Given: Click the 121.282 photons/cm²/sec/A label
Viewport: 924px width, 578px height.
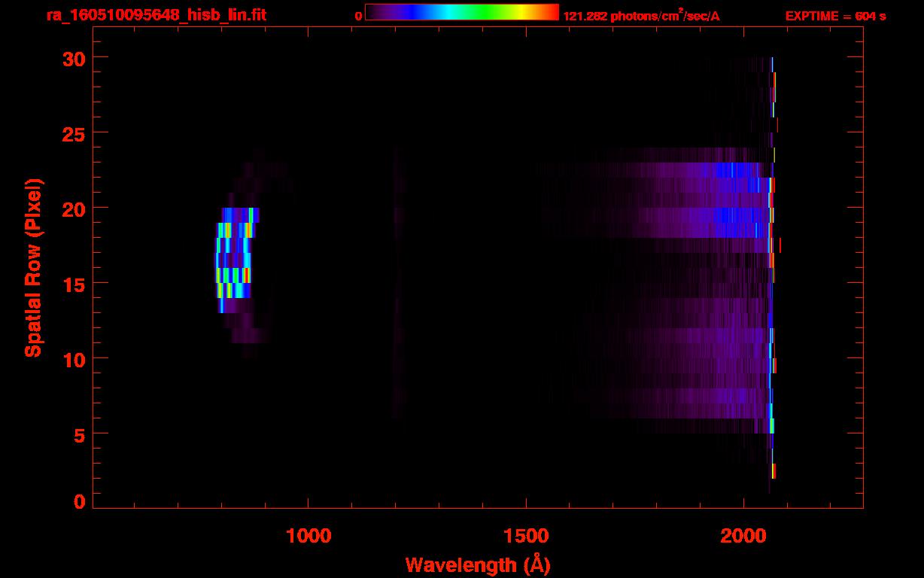Looking at the screenshot, I should coord(641,16).
